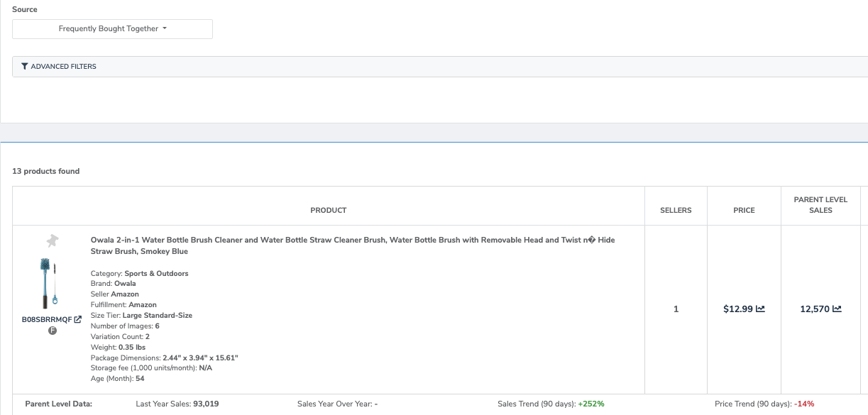Click Sales Trend (90 days) +252%

click(551, 404)
